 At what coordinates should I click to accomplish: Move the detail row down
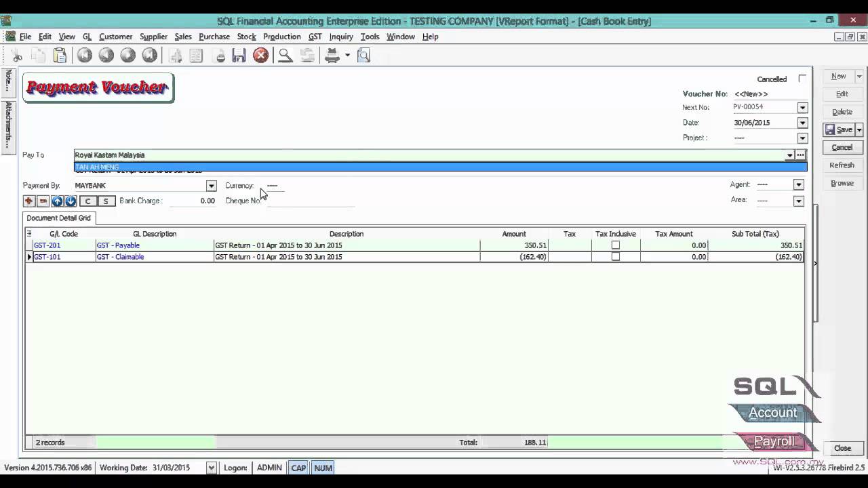(x=71, y=201)
